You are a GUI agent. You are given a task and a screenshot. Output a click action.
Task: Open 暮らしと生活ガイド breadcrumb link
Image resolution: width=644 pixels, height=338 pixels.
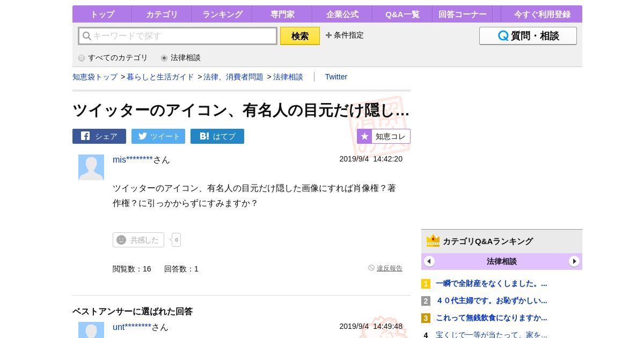click(x=160, y=77)
